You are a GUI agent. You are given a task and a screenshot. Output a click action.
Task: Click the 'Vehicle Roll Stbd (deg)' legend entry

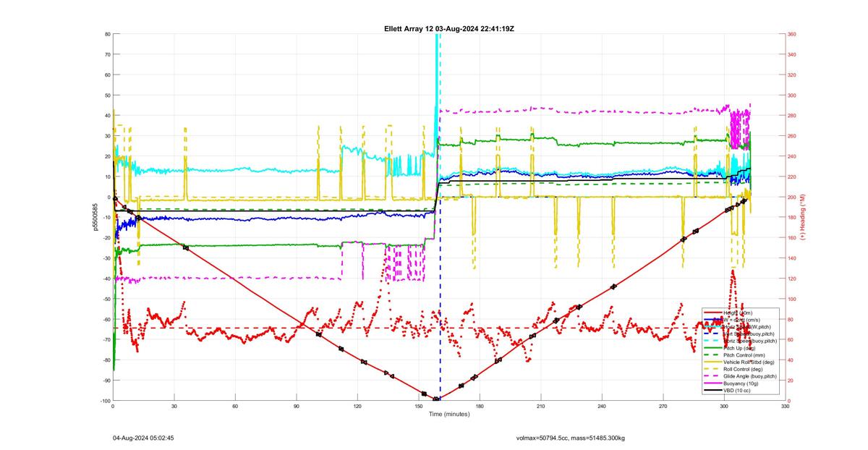749,362
